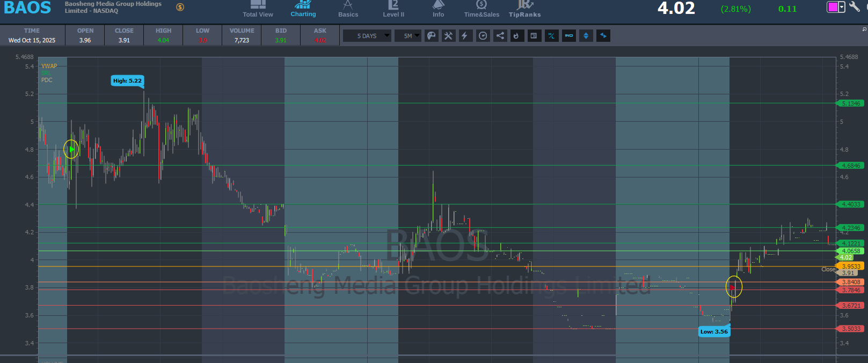
Task: Select the 3.8408 price level tag
Action: (x=850, y=282)
